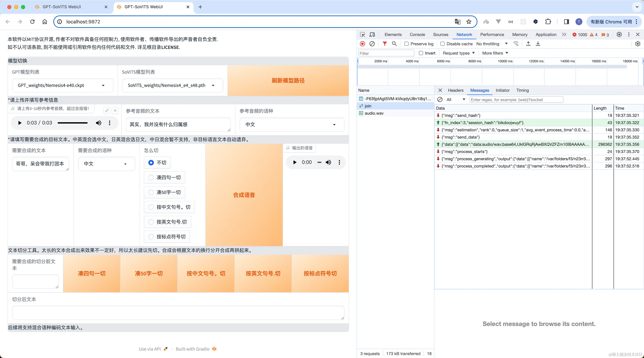This screenshot has width=644, height=358.
Task: Open the Headers tab
Action: (455, 90)
